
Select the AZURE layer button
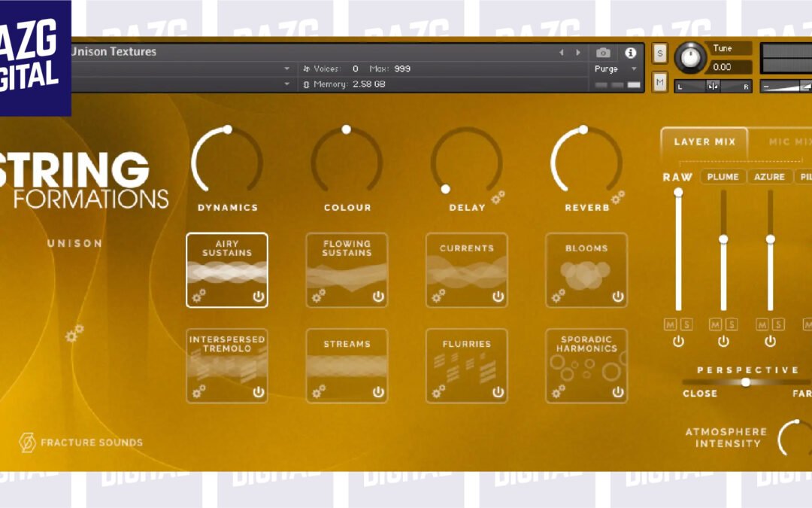coord(770,177)
